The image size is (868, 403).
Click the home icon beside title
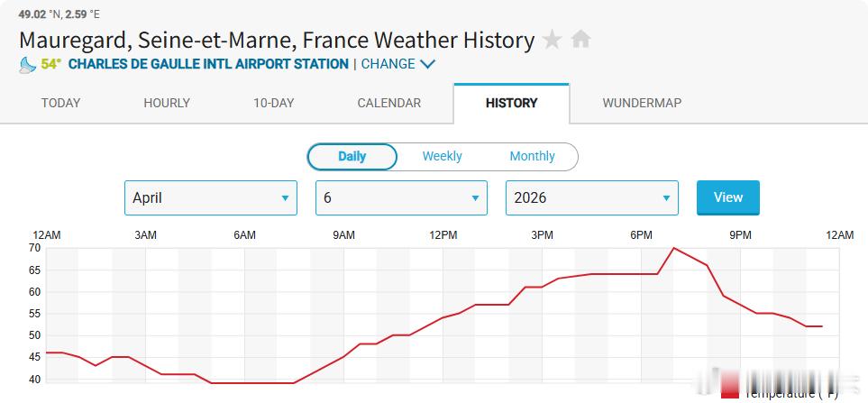point(581,40)
